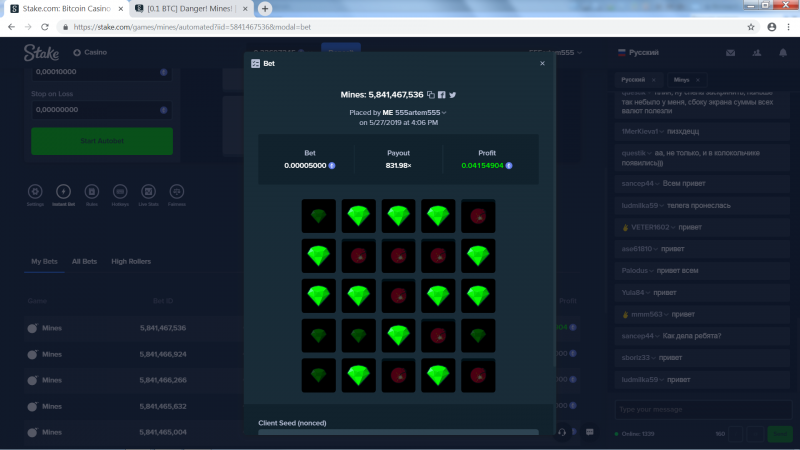Click the bottom-right mine tile
The width and height of the screenshot is (800, 450).
tap(478, 376)
